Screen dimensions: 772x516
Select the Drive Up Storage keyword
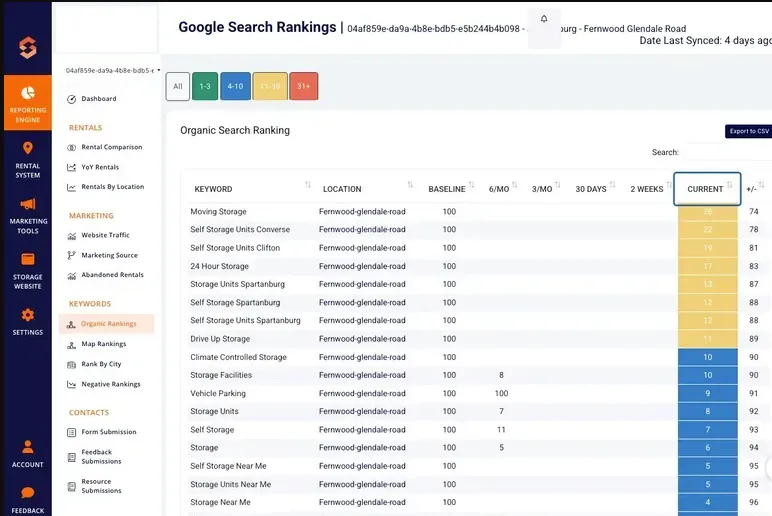(220, 339)
